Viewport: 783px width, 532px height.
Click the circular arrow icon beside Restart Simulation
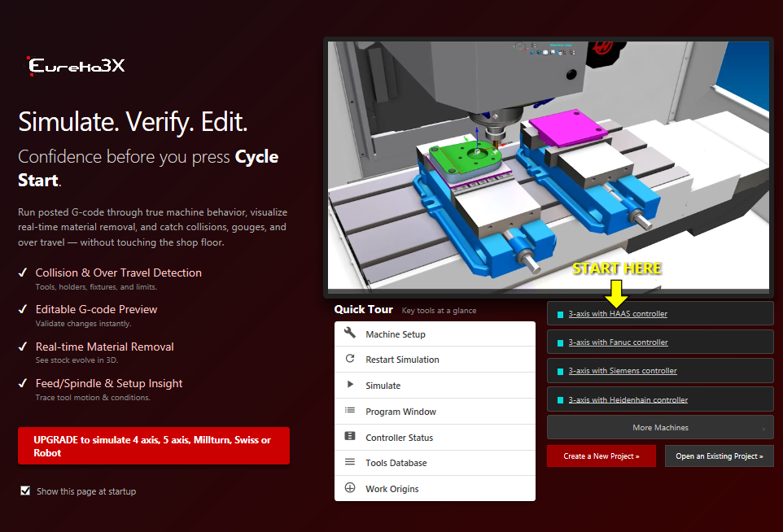(x=350, y=359)
